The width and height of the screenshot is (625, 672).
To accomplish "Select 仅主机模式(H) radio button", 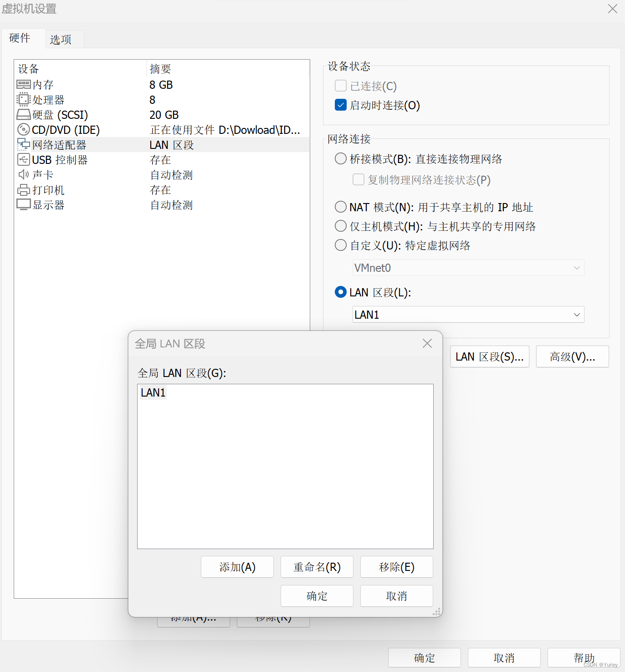I will point(341,226).
